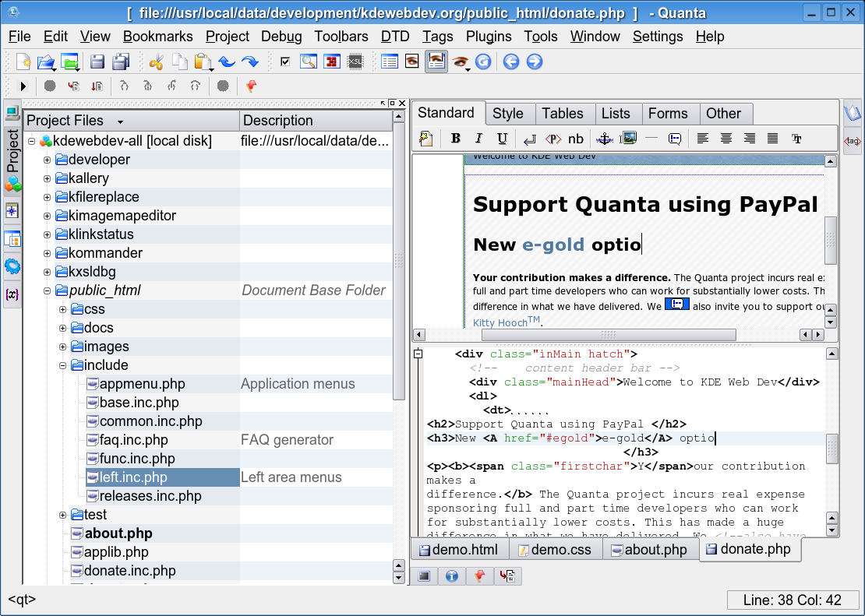The height and width of the screenshot is (616, 865).
Task: Apply italic with the I icon
Action: coord(478,139)
